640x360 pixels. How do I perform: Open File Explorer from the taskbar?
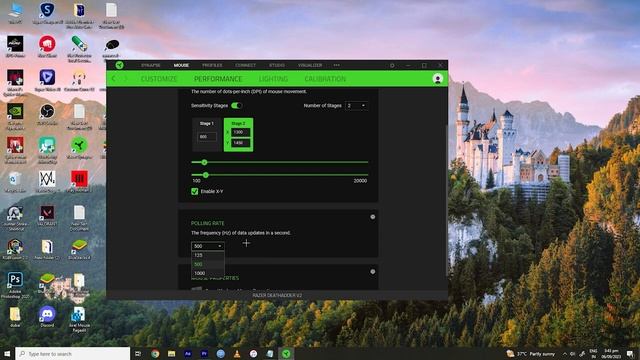pos(171,353)
